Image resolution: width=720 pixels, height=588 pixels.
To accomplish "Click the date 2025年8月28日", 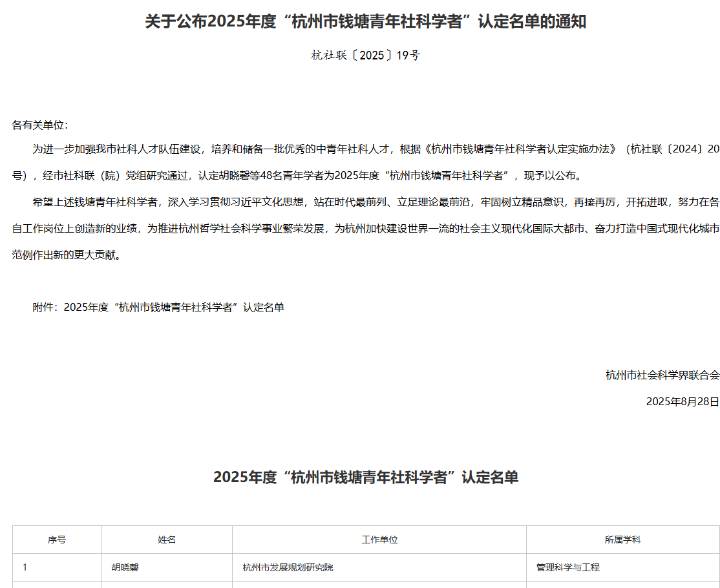I will tap(682, 401).
